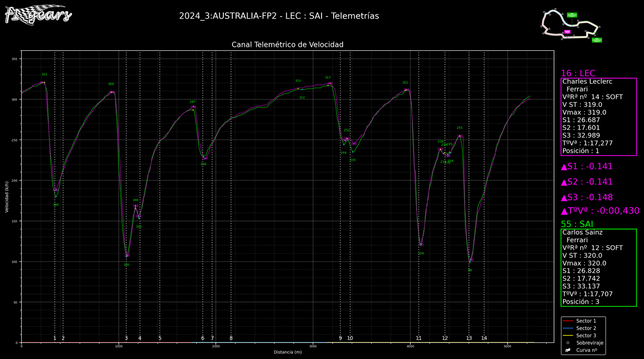The width and height of the screenshot is (644, 359).
Task: Select the '▲S2 : -0.141' delta
Action: (x=587, y=182)
